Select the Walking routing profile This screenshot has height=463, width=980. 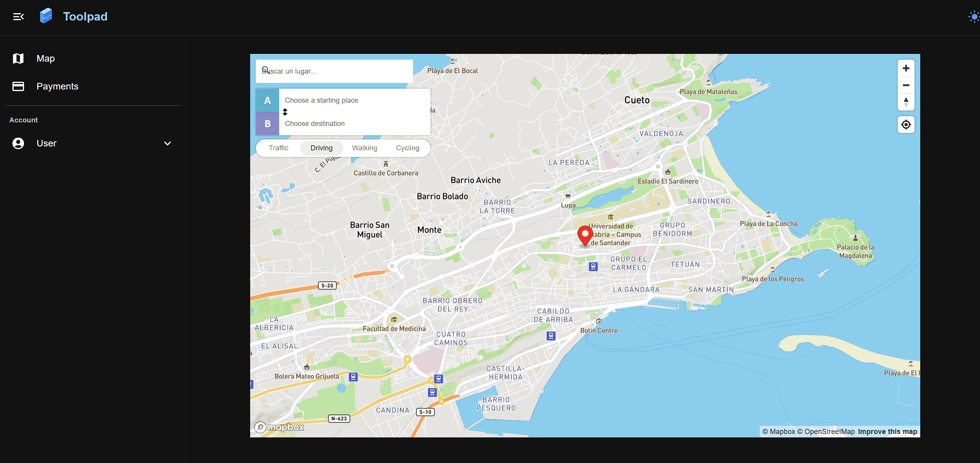pyautogui.click(x=364, y=148)
